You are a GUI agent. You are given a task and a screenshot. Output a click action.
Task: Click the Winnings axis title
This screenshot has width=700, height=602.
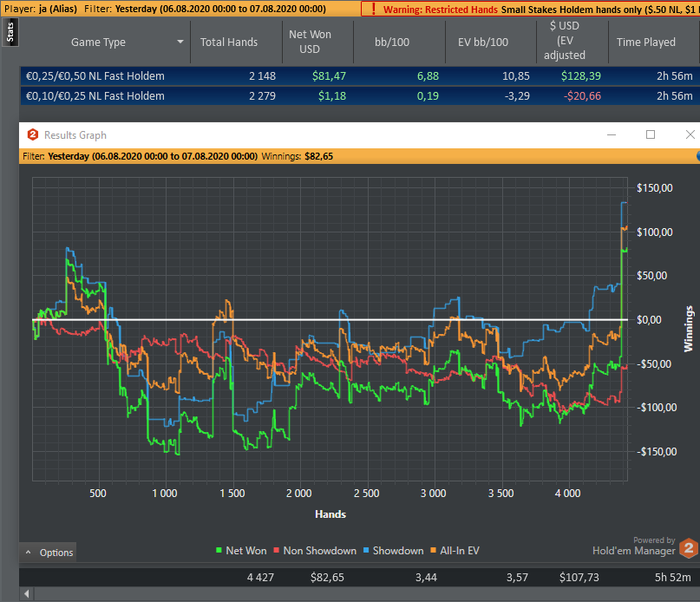(x=688, y=329)
